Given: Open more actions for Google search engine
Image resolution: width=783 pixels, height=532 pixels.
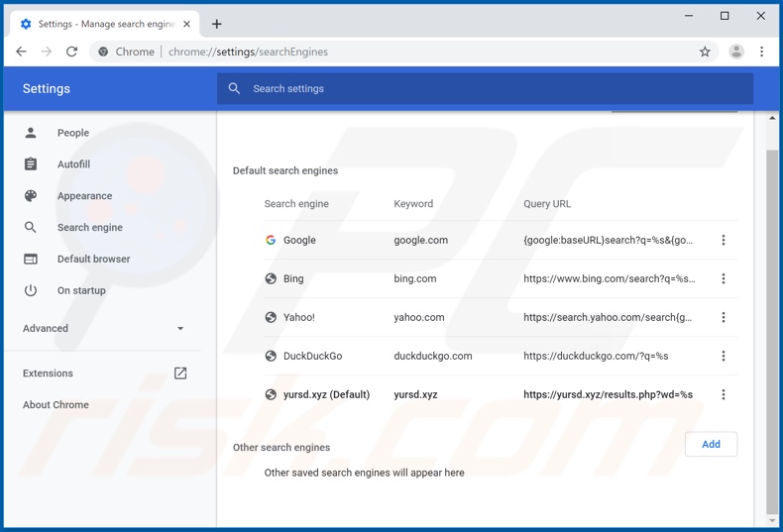Looking at the screenshot, I should point(723,240).
